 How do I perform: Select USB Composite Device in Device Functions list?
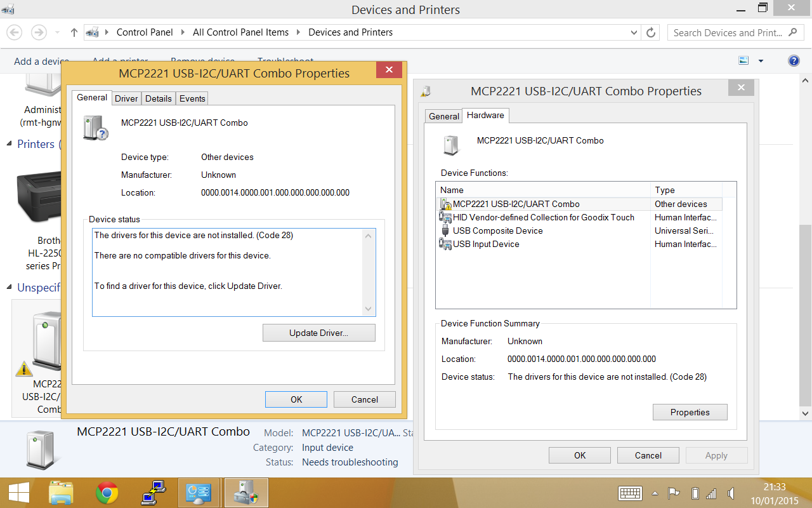point(499,231)
